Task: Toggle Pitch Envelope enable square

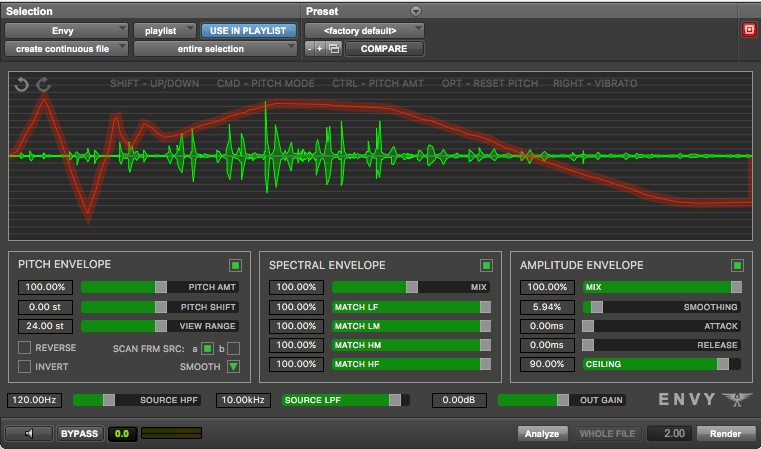Action: pyautogui.click(x=235, y=265)
